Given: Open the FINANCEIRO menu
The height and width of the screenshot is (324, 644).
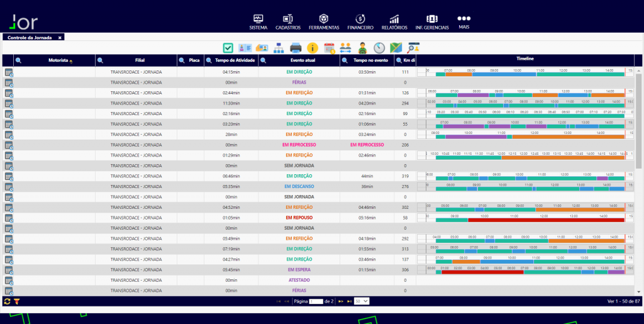Looking at the screenshot, I should (360, 22).
